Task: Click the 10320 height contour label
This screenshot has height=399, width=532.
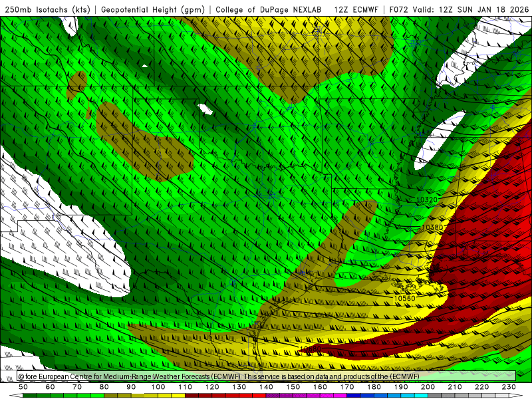Action: pos(427,200)
